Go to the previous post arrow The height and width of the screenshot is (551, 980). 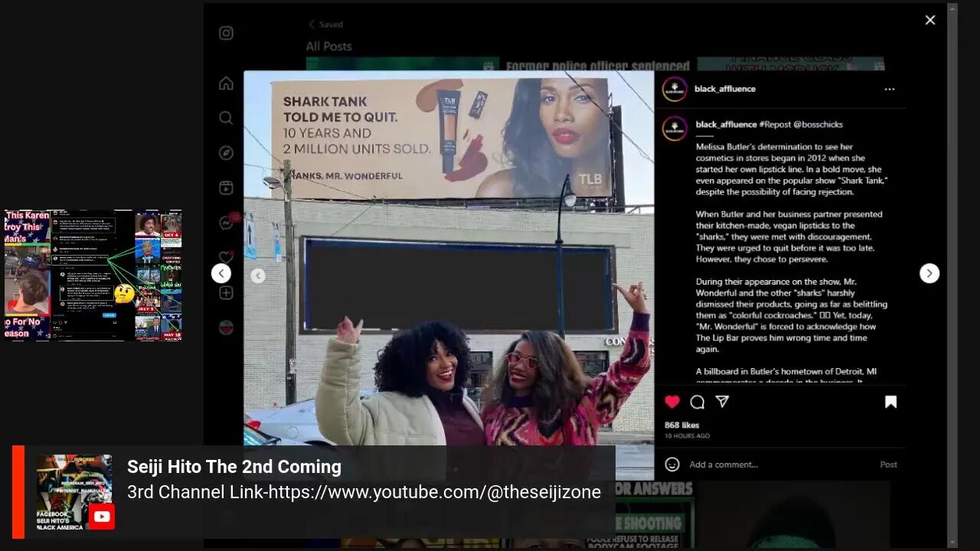click(x=221, y=273)
